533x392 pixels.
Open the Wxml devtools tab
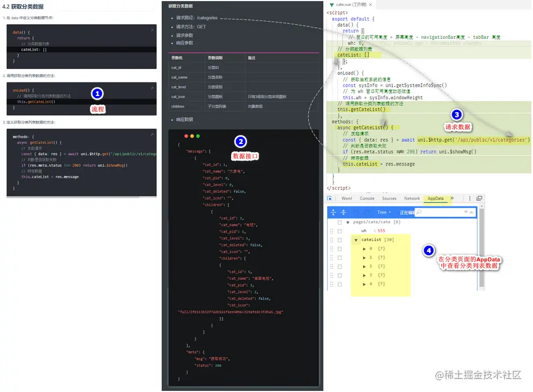click(x=347, y=198)
